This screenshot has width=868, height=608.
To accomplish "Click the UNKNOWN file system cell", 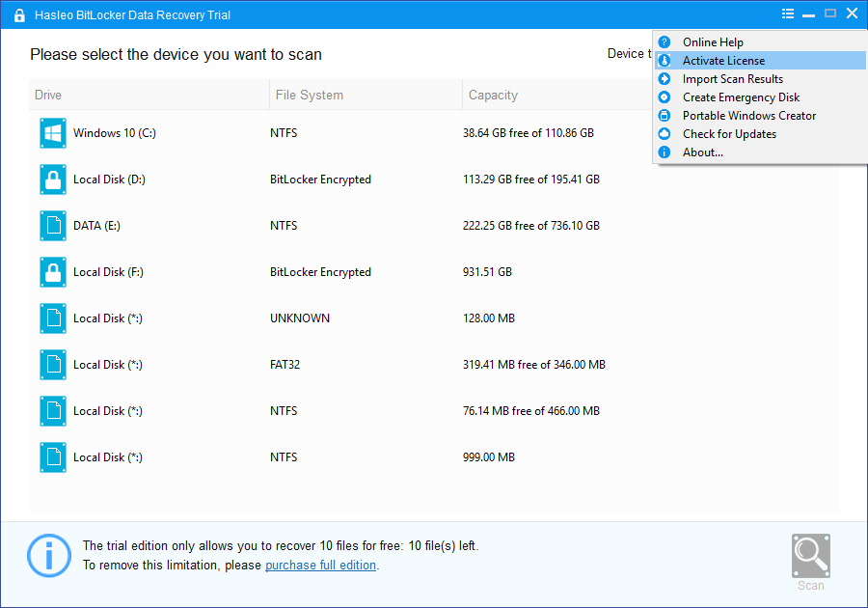I will coord(300,318).
